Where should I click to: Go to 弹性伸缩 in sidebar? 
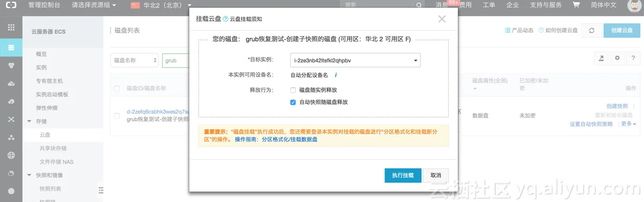click(x=47, y=108)
